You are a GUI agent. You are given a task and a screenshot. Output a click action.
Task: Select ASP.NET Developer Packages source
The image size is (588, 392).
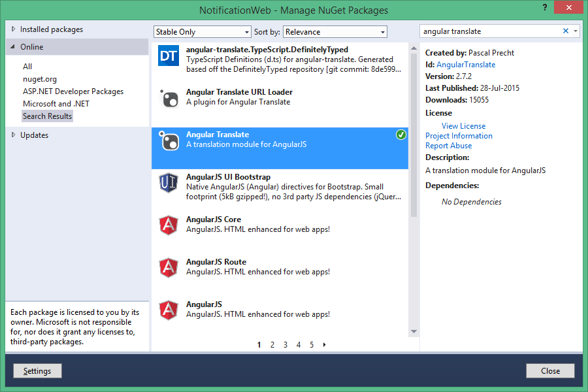pos(73,91)
